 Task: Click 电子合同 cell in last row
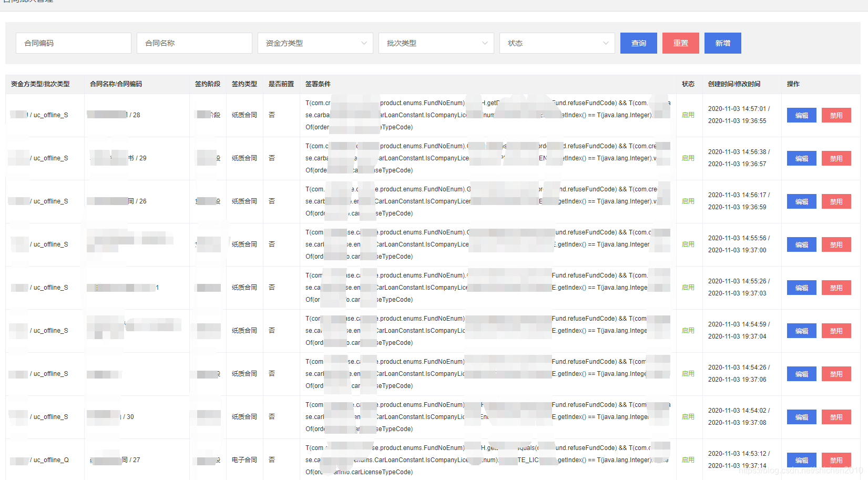[244, 460]
